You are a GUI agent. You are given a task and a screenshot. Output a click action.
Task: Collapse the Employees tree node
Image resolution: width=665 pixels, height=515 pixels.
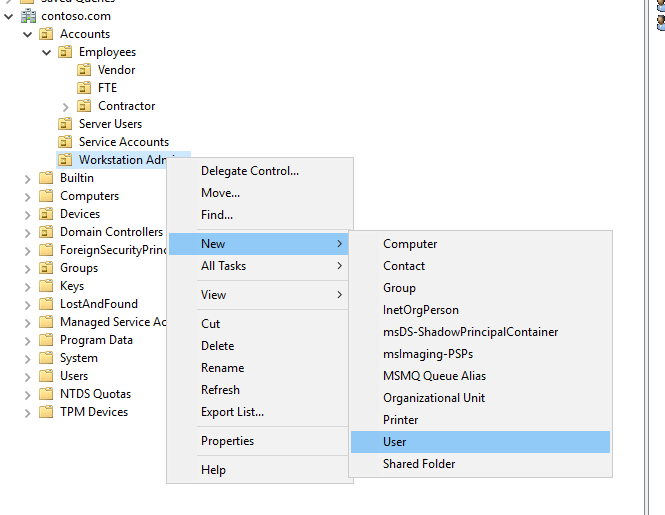tap(47, 53)
